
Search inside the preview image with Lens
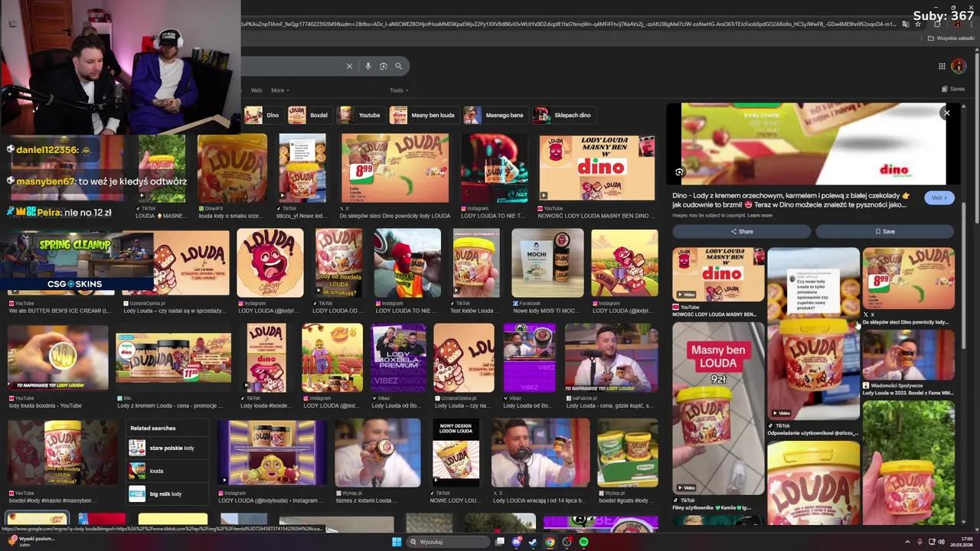point(679,172)
